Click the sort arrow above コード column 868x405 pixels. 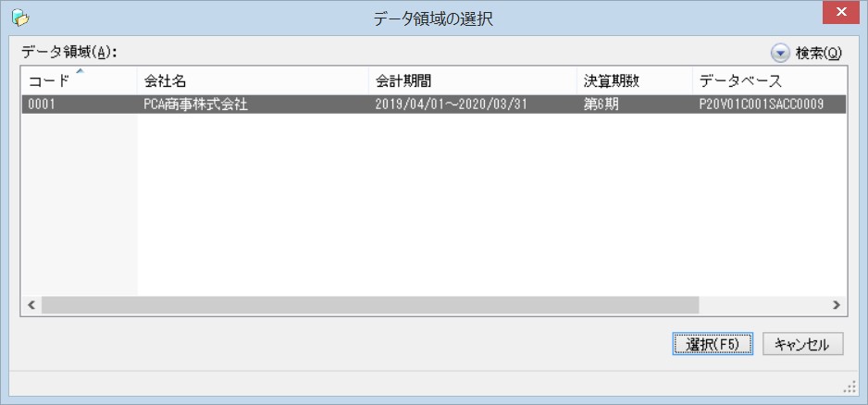(80, 71)
